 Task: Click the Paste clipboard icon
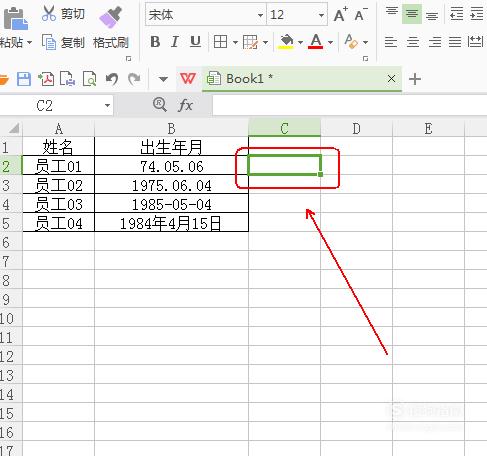(x=15, y=18)
